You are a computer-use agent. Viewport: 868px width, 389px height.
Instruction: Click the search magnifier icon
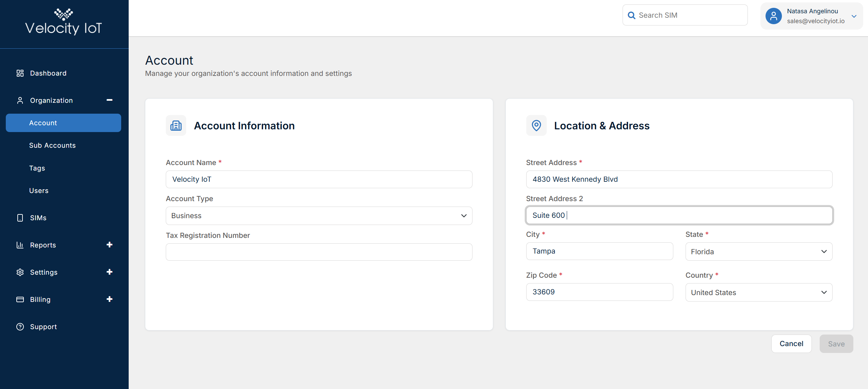[631, 15]
